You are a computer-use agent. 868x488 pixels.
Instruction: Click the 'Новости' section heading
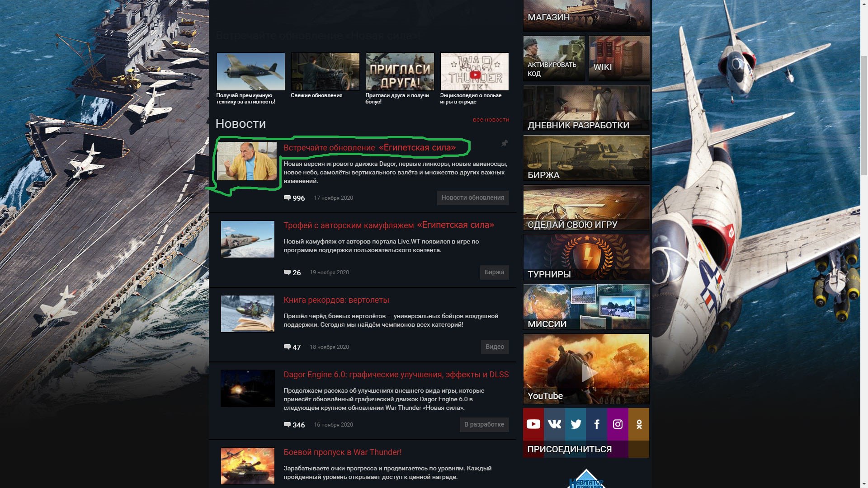(241, 124)
